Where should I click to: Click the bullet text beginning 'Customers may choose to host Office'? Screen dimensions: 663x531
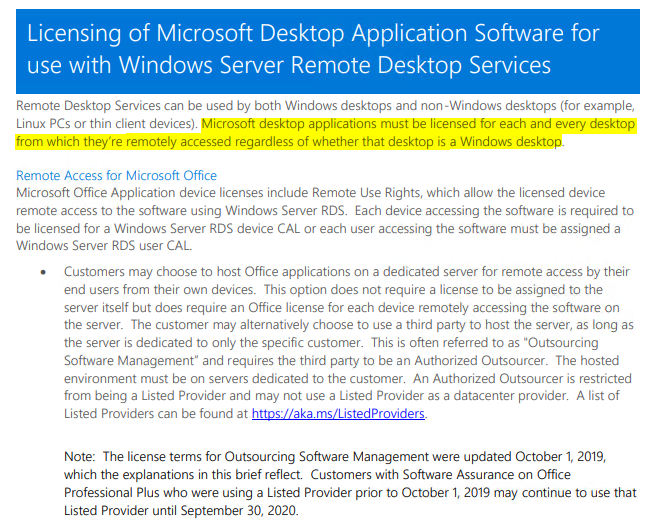pos(348,342)
